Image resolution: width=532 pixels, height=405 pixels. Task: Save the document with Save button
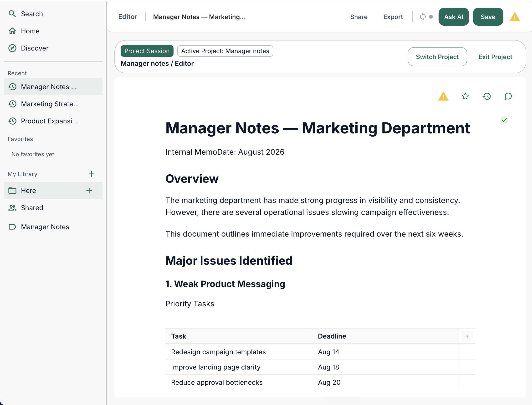[488, 17]
